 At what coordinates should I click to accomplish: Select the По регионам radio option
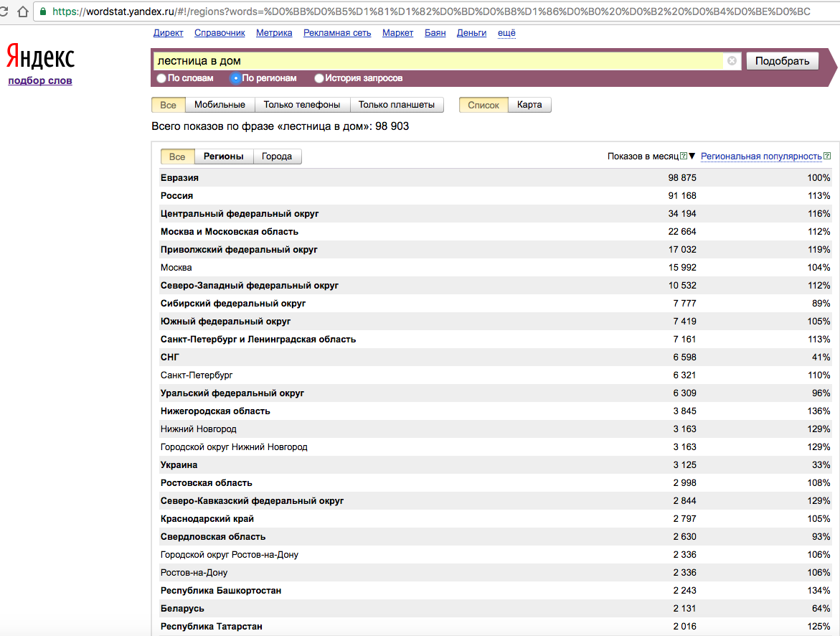235,78
